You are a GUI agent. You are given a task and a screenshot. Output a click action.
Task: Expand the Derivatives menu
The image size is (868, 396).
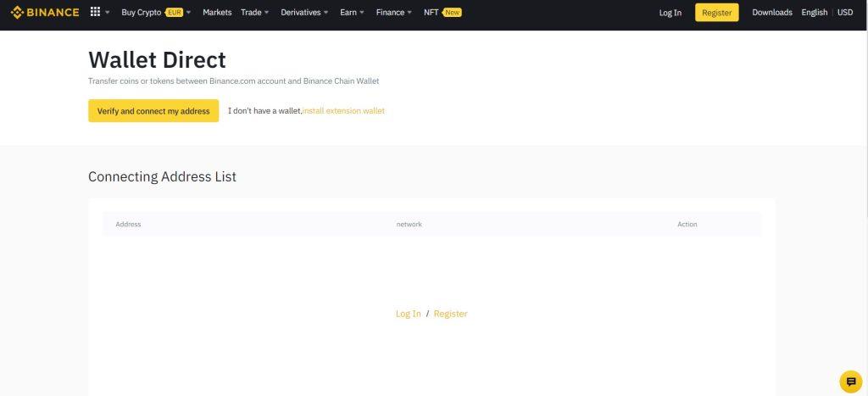304,12
